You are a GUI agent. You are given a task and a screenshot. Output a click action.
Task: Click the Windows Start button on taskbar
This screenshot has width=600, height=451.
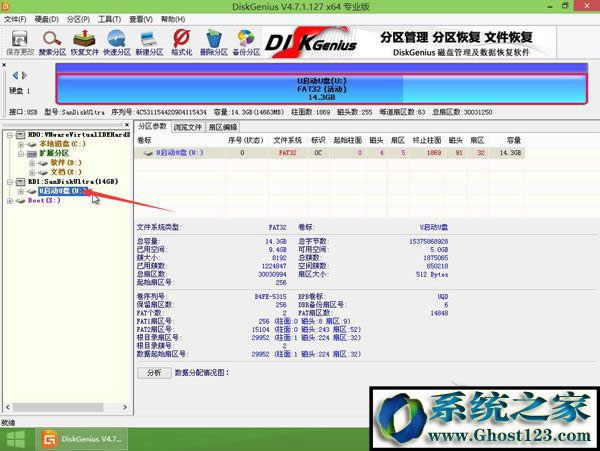coord(17,439)
